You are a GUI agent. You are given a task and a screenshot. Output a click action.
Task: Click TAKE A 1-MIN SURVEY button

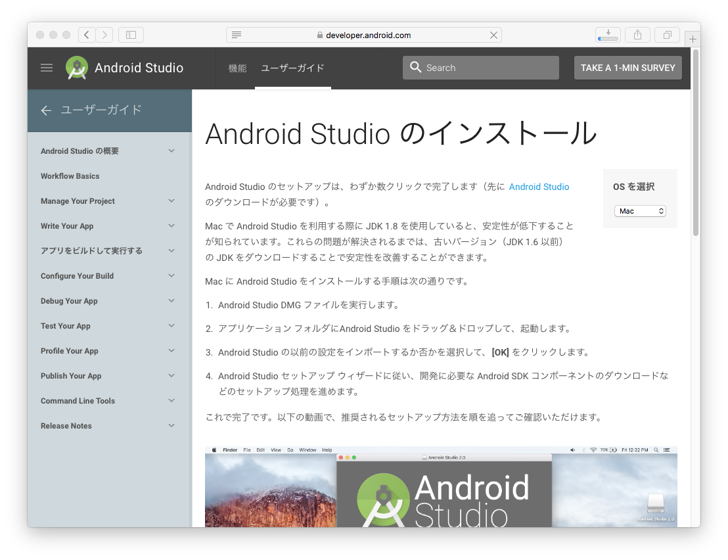click(627, 68)
